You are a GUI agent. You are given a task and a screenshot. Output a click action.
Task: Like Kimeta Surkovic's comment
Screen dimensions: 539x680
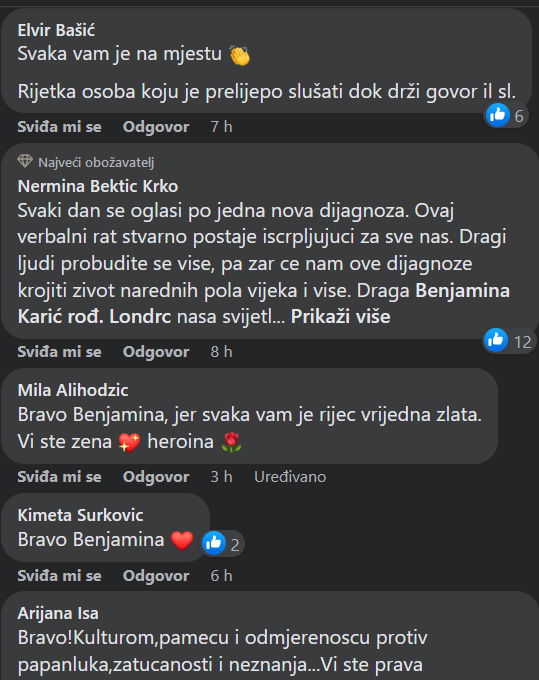coord(59,575)
